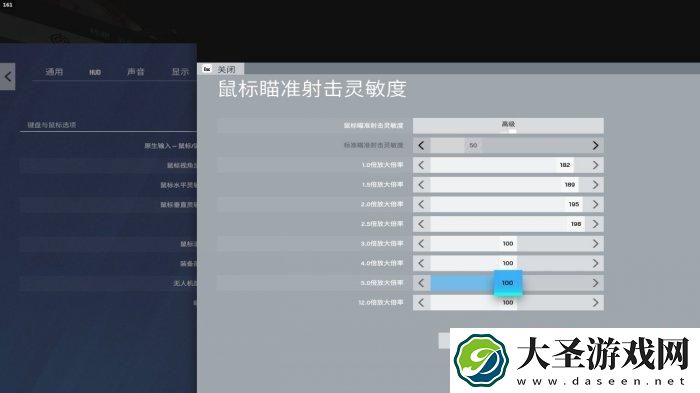This screenshot has height=393, width=700.
Task: Click 关闭 to close the sensitivity dialog
Action: [226, 69]
